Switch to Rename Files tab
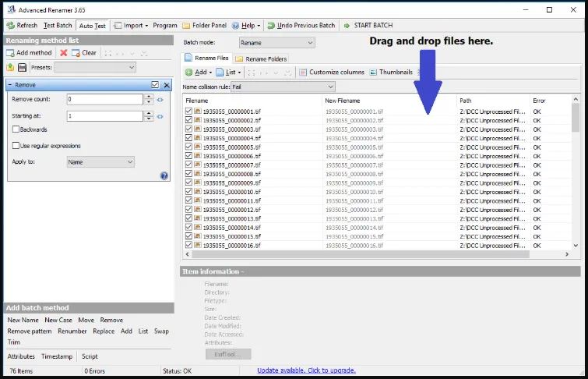 click(206, 58)
